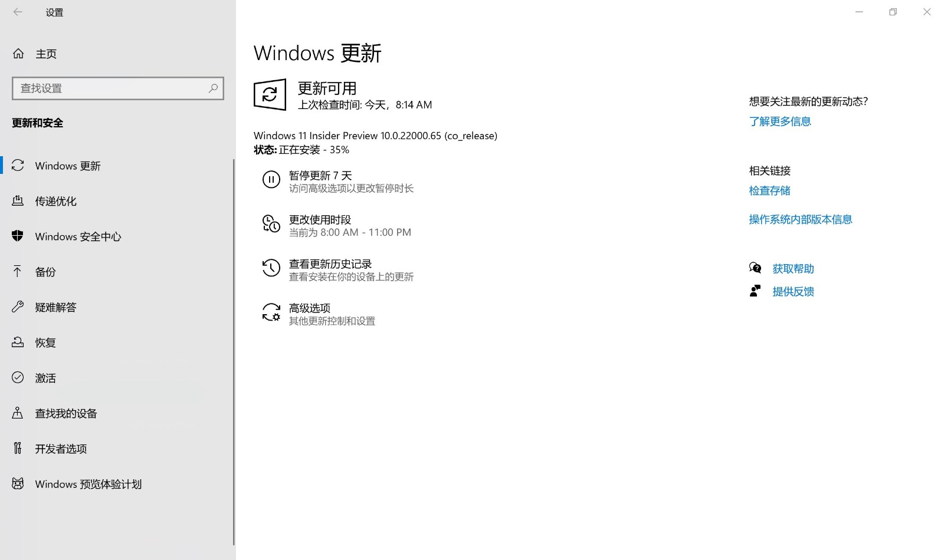Follow the 了解更多信息 link
Viewport: 944px width, 560px height.
tap(780, 121)
